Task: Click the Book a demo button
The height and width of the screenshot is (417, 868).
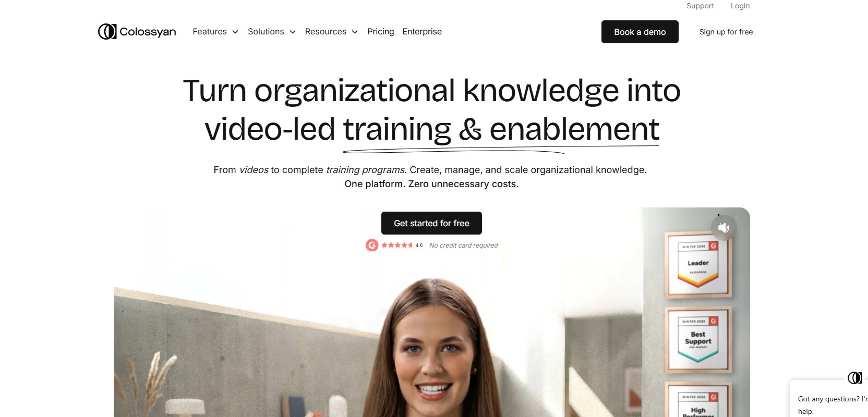Action: tap(640, 32)
